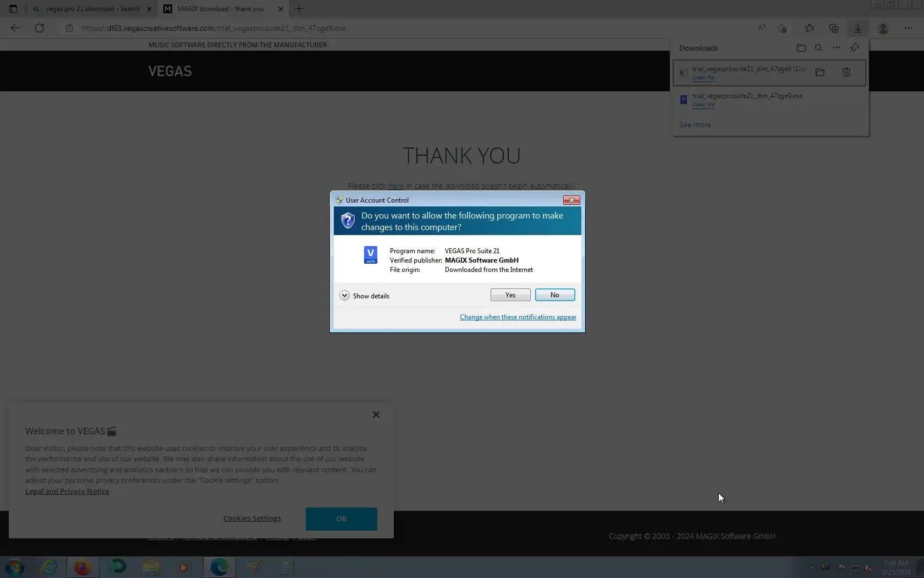
Task: Open File Explorer from taskbar
Action: [151, 567]
